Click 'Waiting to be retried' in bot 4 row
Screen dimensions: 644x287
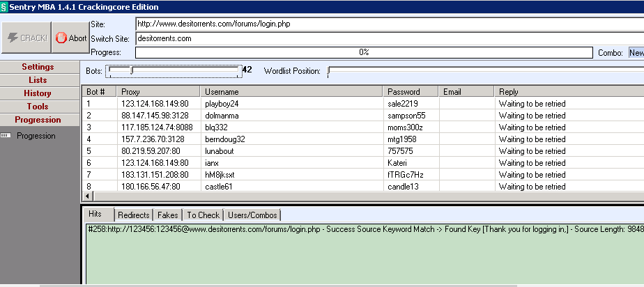(532, 139)
